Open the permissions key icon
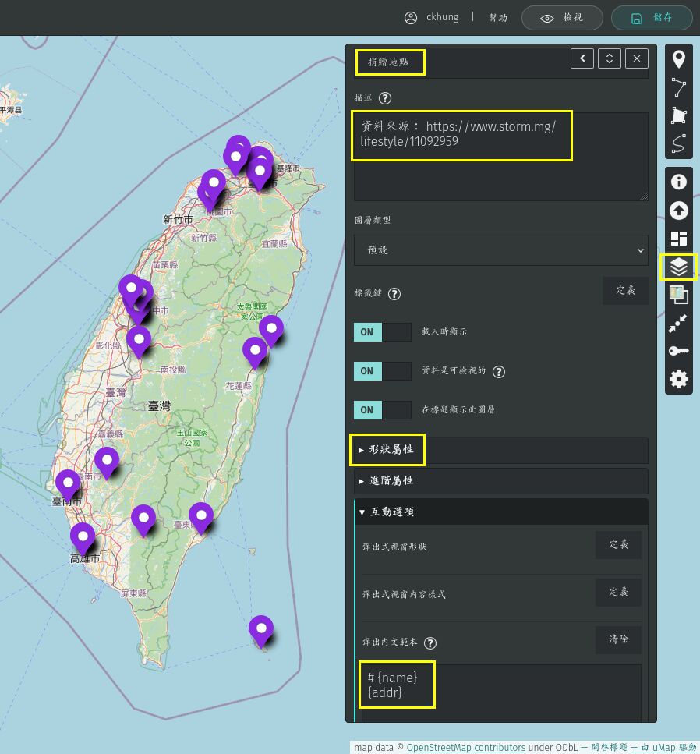This screenshot has height=754, width=700. click(x=679, y=351)
